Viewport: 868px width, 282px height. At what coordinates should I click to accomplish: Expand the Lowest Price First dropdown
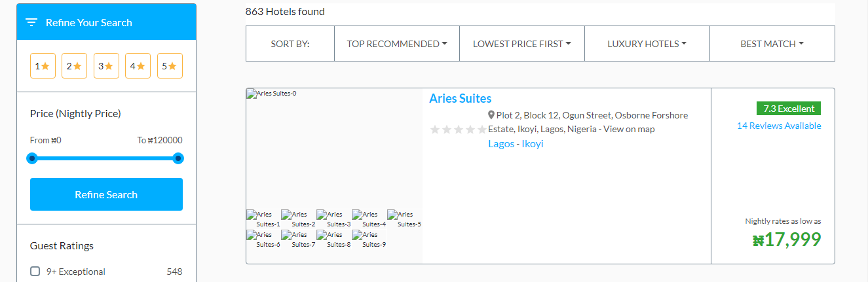[x=521, y=44]
